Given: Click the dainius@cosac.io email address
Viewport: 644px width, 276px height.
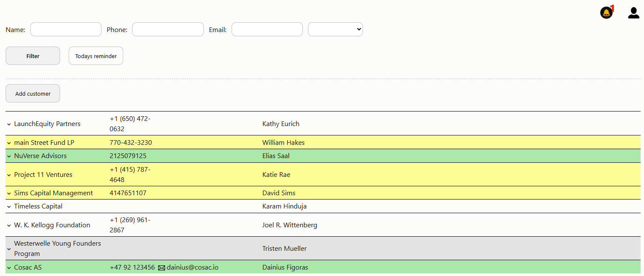Looking at the screenshot, I should 192,267.
